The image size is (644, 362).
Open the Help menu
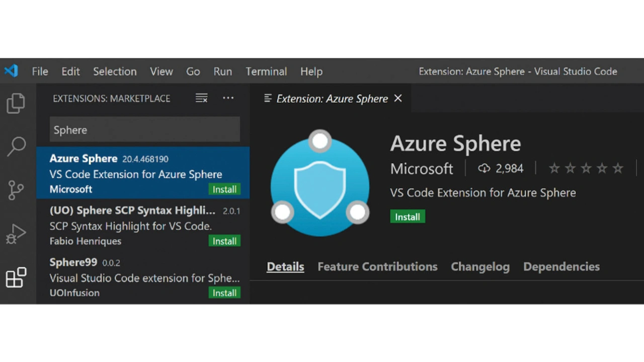[x=311, y=71]
